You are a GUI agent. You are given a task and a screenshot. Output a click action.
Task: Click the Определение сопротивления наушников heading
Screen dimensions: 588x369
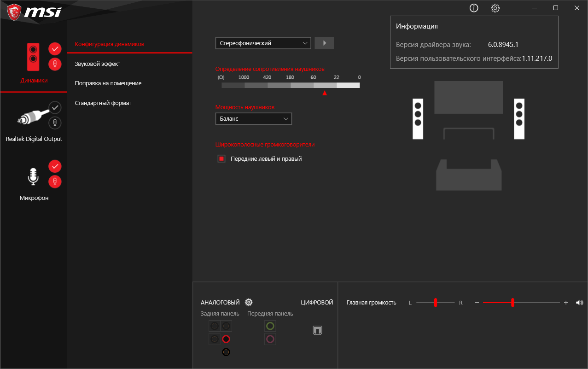270,69
